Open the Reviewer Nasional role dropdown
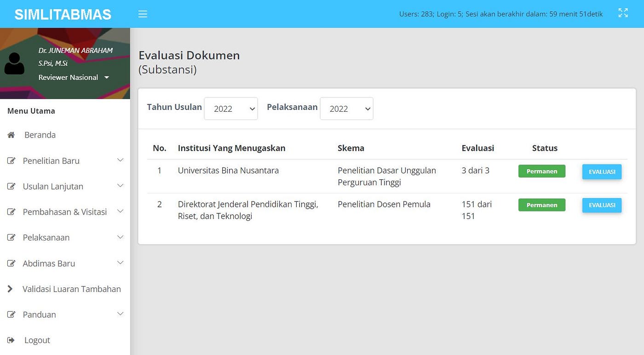 coord(74,77)
